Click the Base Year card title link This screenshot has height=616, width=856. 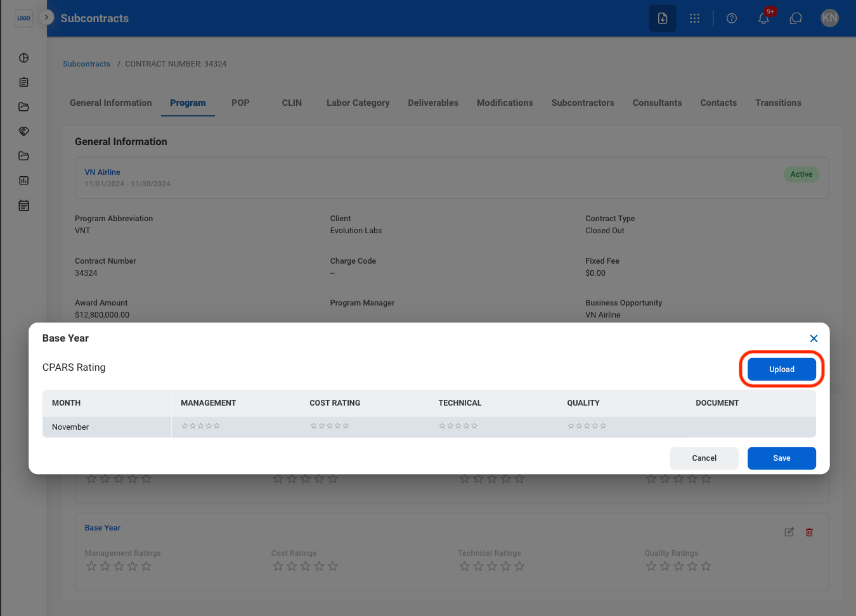[102, 528]
